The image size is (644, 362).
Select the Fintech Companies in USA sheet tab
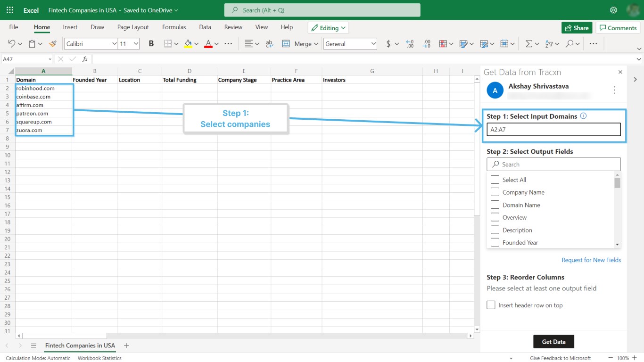[80, 346]
